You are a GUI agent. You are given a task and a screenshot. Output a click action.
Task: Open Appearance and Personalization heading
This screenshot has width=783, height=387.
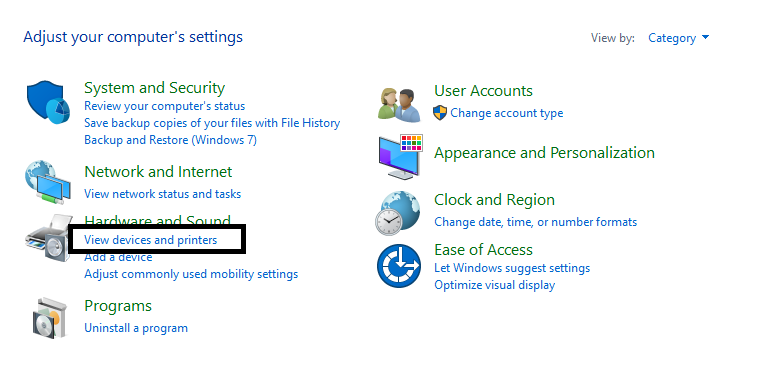click(x=544, y=153)
